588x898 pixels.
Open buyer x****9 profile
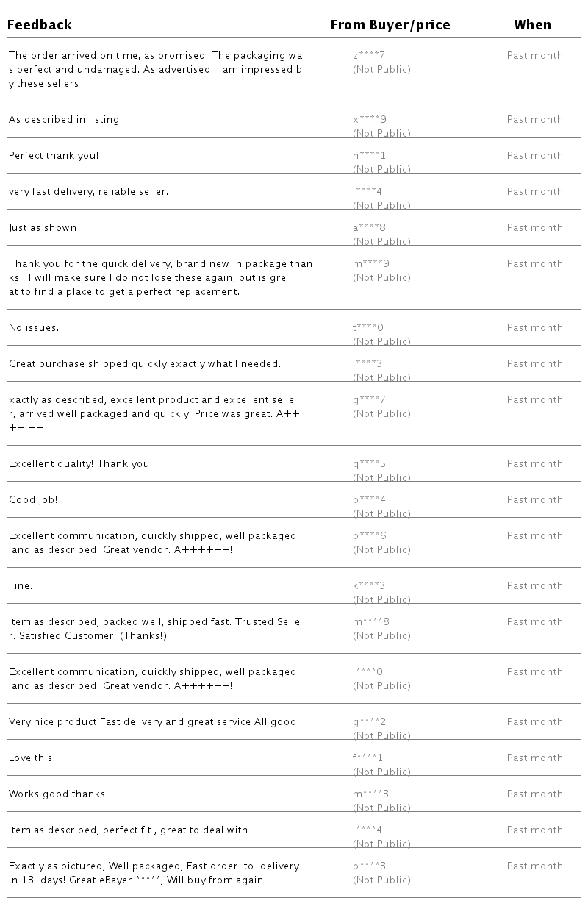370,120
